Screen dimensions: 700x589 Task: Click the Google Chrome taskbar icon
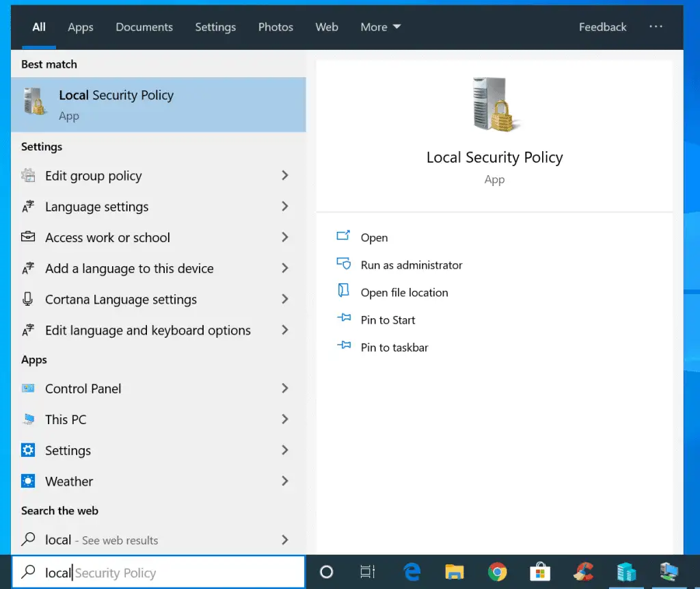[497, 572]
